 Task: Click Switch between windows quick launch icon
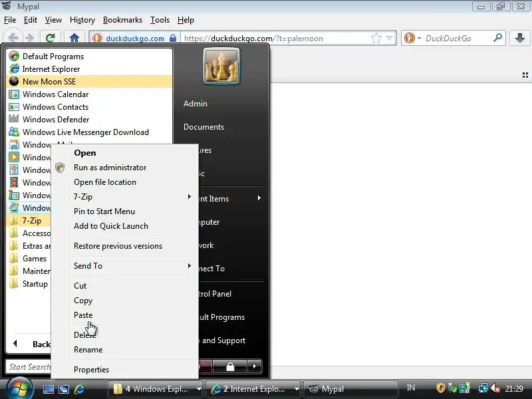(x=63, y=389)
